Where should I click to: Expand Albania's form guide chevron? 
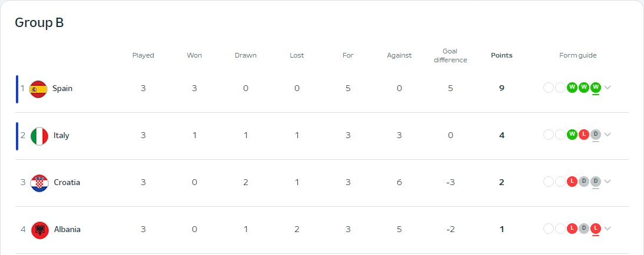tap(608, 229)
